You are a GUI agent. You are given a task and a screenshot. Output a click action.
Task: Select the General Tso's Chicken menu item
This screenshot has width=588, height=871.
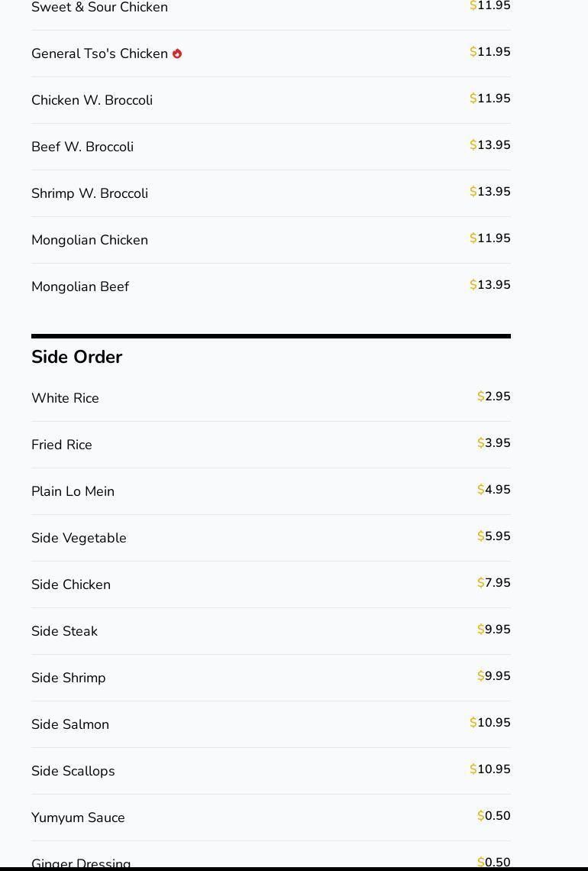coord(271,53)
